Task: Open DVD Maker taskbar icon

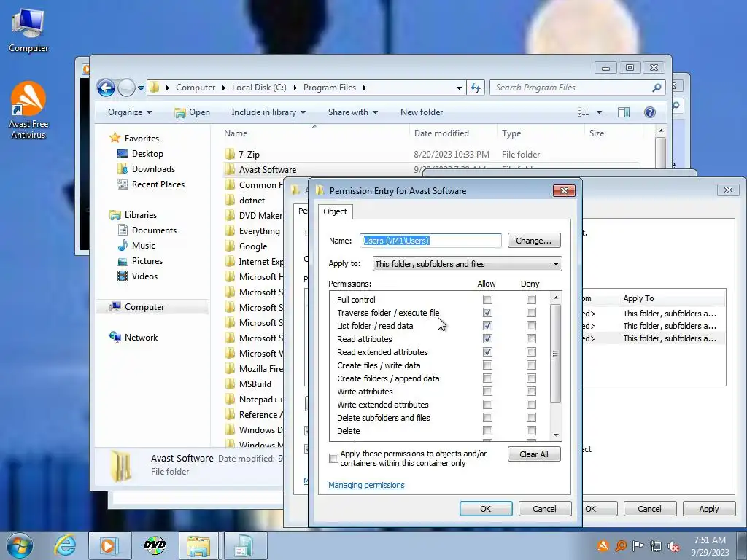Action: coord(155,545)
